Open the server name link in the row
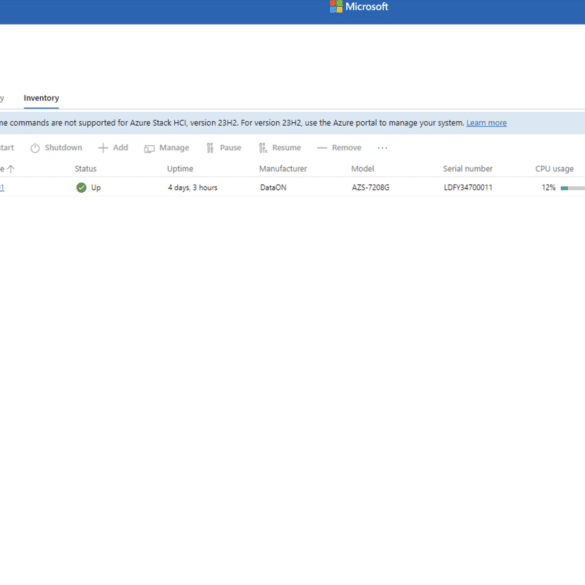Image resolution: width=585 pixels, height=585 pixels. [2, 188]
